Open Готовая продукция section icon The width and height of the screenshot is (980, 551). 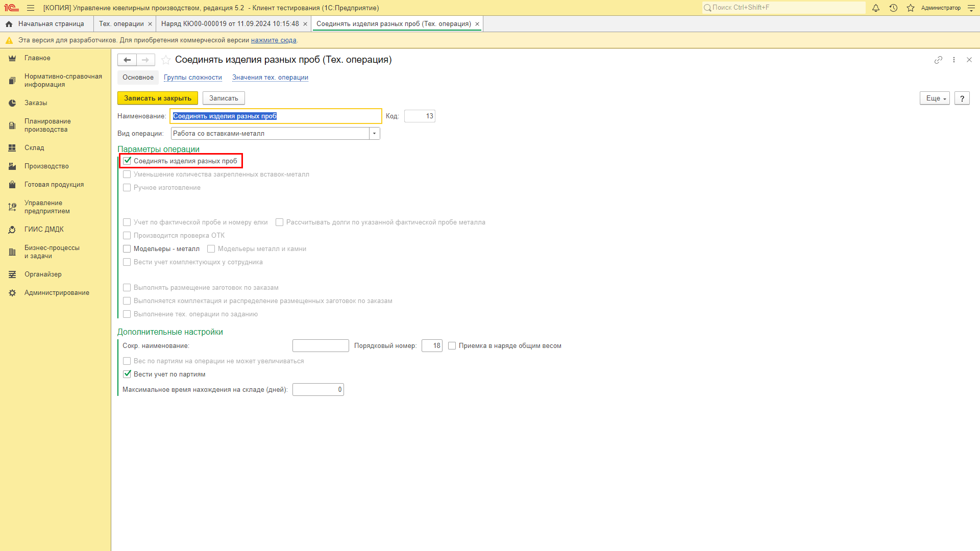click(12, 185)
